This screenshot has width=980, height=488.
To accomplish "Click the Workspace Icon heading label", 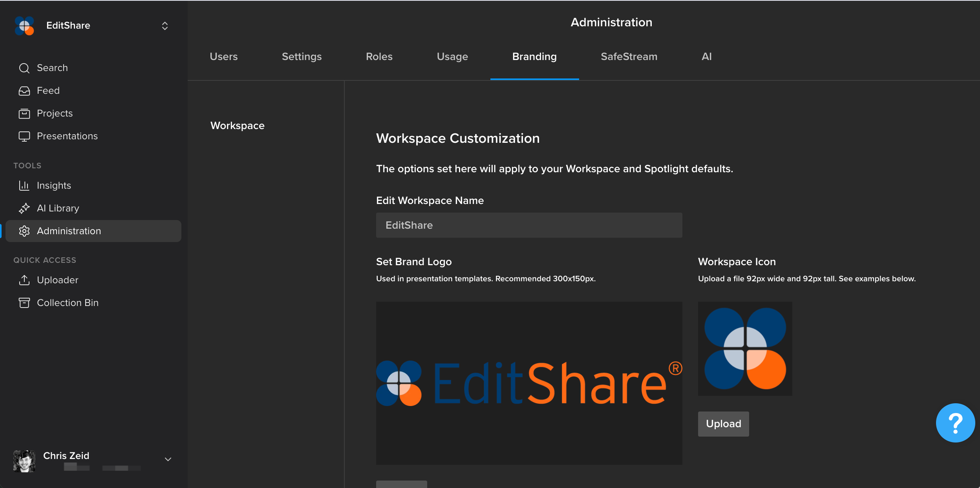I will 737,262.
